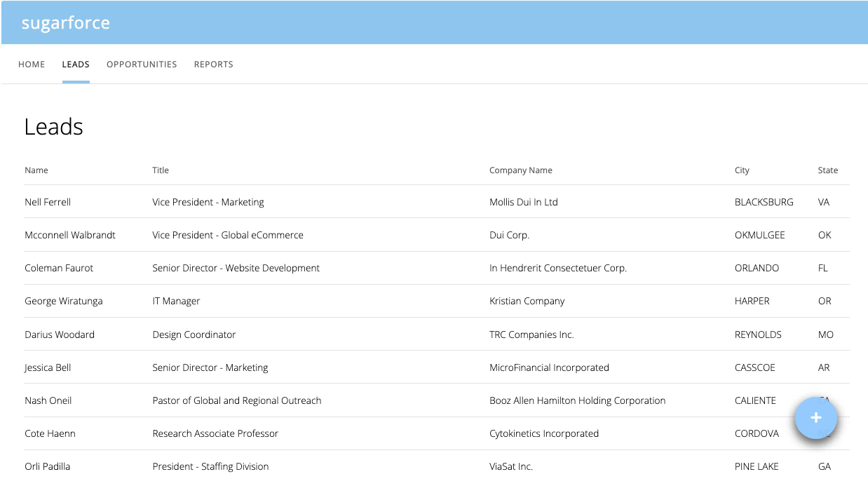This screenshot has height=500, width=868.
Task: Click city CALIENTE
Action: click(x=756, y=400)
